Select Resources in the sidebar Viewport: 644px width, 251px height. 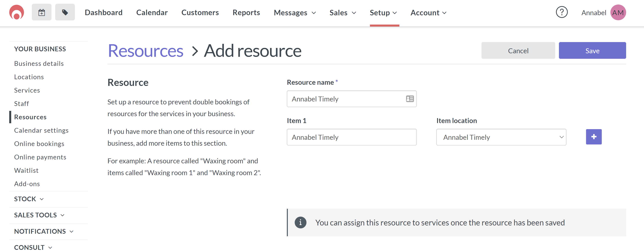(x=30, y=117)
